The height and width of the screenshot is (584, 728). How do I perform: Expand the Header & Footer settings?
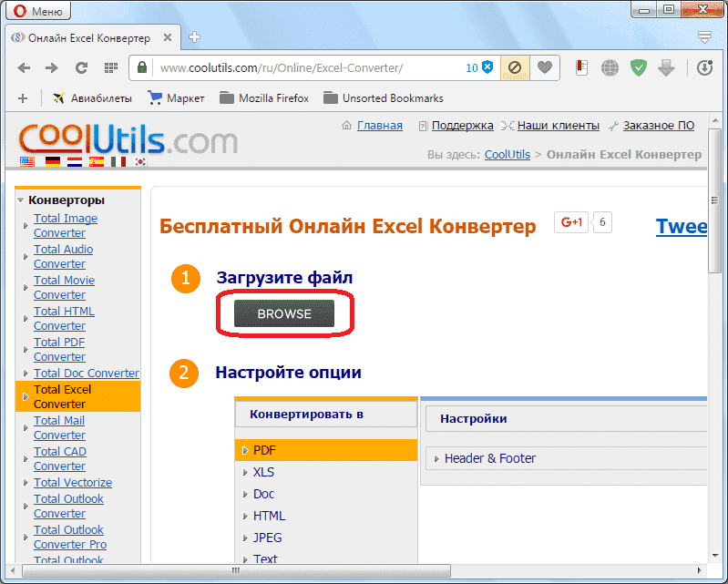tap(489, 458)
